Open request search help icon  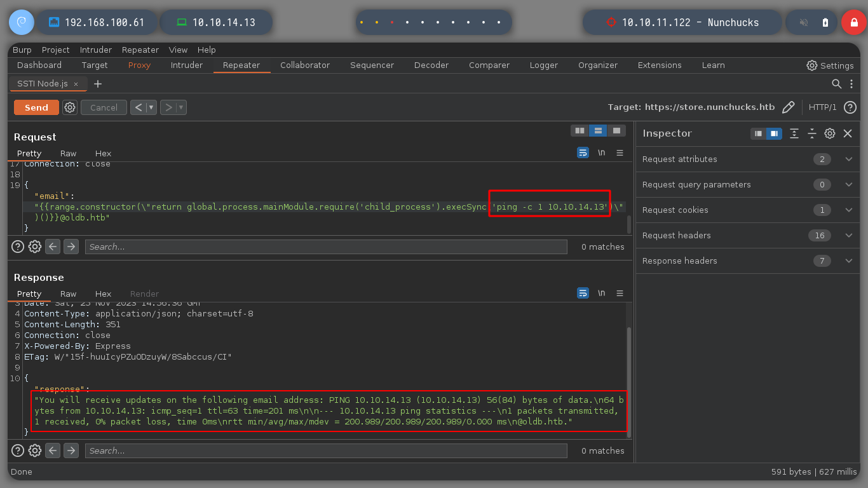(18, 247)
